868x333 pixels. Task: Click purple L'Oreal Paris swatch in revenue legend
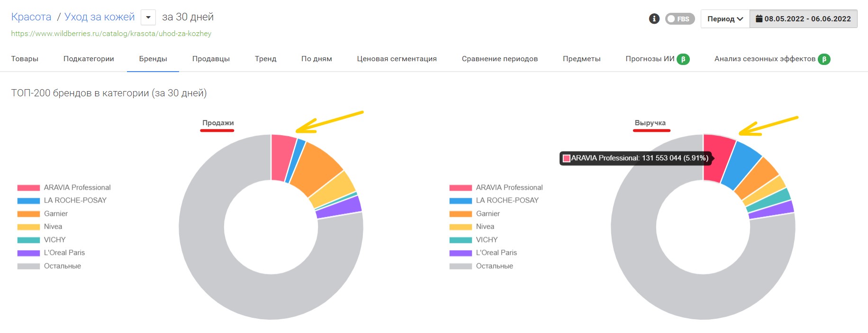click(x=461, y=253)
